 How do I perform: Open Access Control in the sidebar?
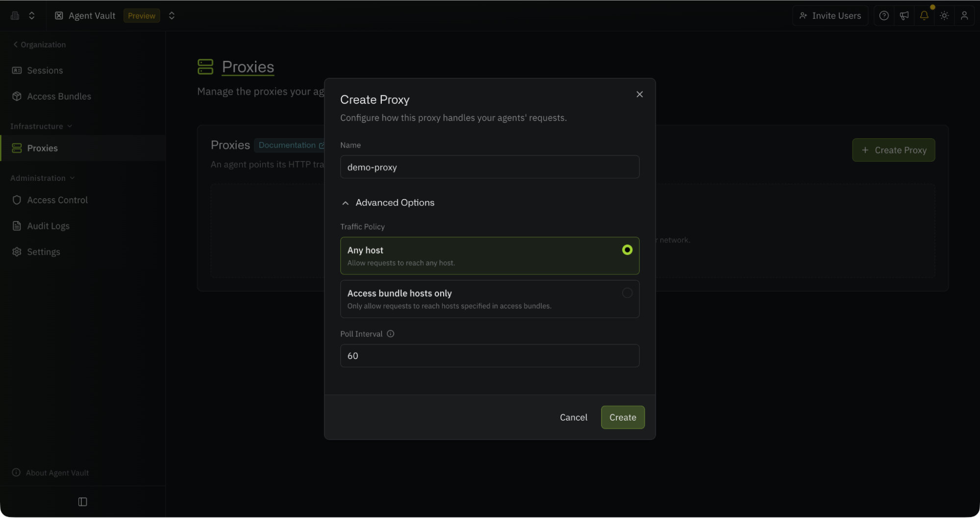[x=82, y=200]
